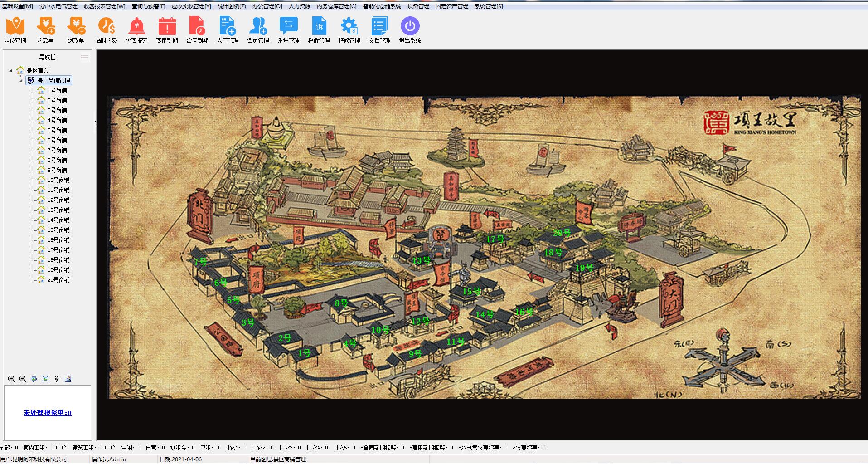868x464 pixels.
Task: Open 报修管理 repair management gear
Action: click(349, 30)
